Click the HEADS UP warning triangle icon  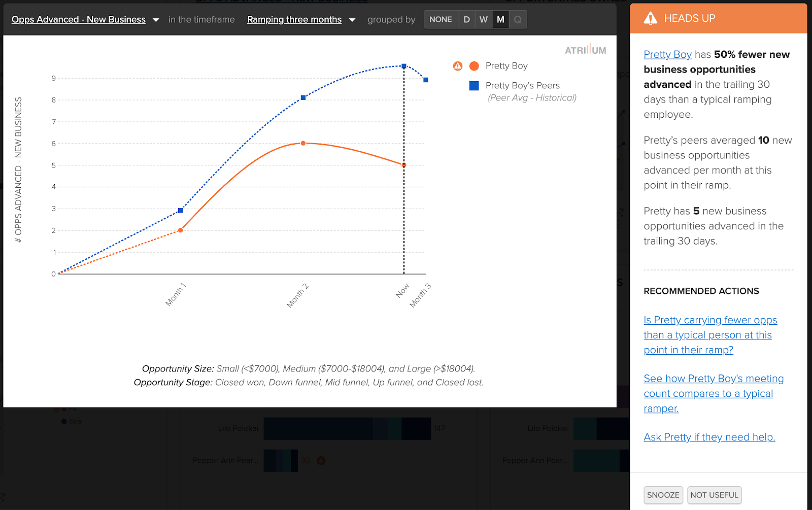point(650,18)
